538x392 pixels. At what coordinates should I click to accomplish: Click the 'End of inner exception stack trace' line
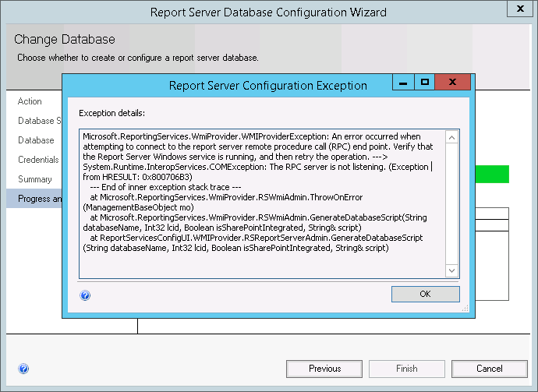pos(165,187)
